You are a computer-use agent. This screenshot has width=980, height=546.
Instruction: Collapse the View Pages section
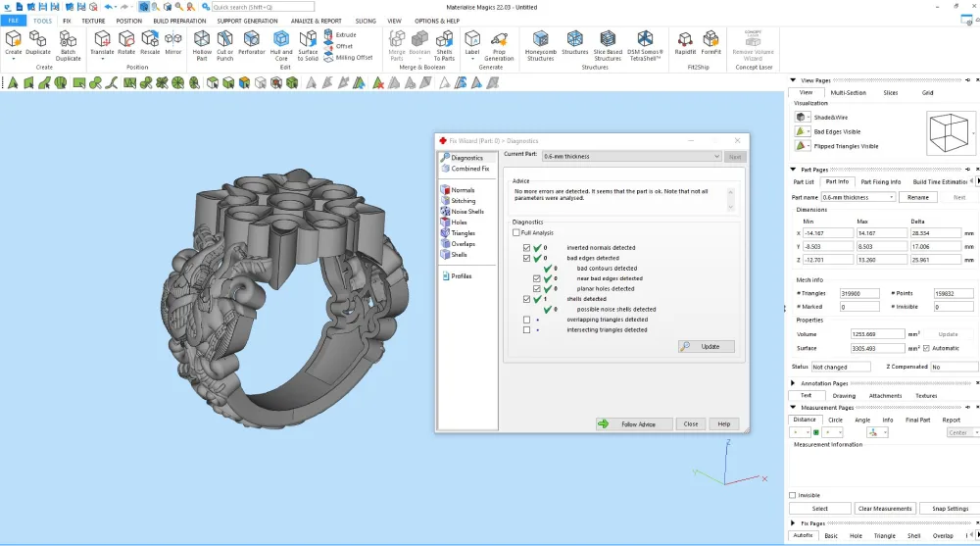tap(793, 80)
